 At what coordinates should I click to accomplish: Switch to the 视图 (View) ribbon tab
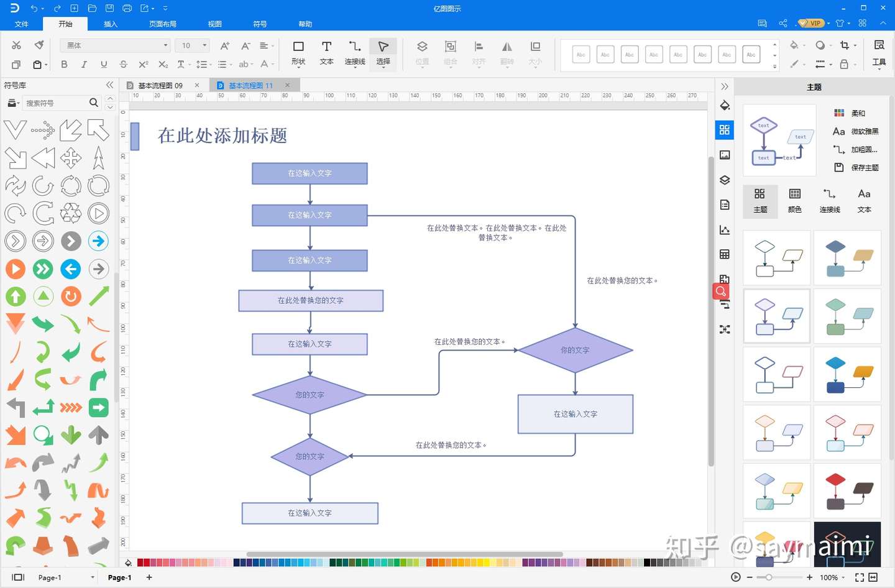[215, 24]
